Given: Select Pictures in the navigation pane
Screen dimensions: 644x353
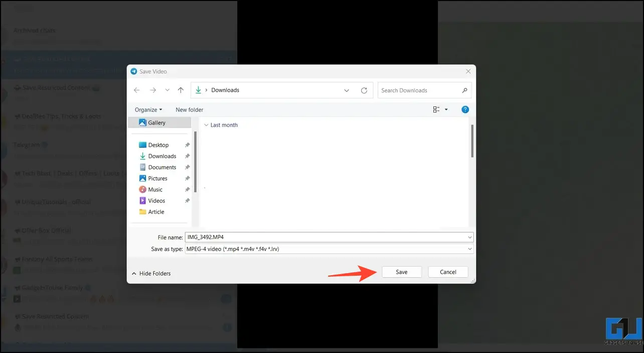Looking at the screenshot, I should (x=157, y=178).
